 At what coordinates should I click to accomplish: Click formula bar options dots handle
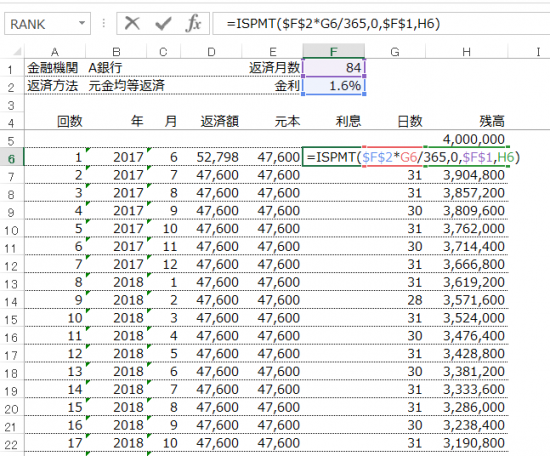click(103, 24)
